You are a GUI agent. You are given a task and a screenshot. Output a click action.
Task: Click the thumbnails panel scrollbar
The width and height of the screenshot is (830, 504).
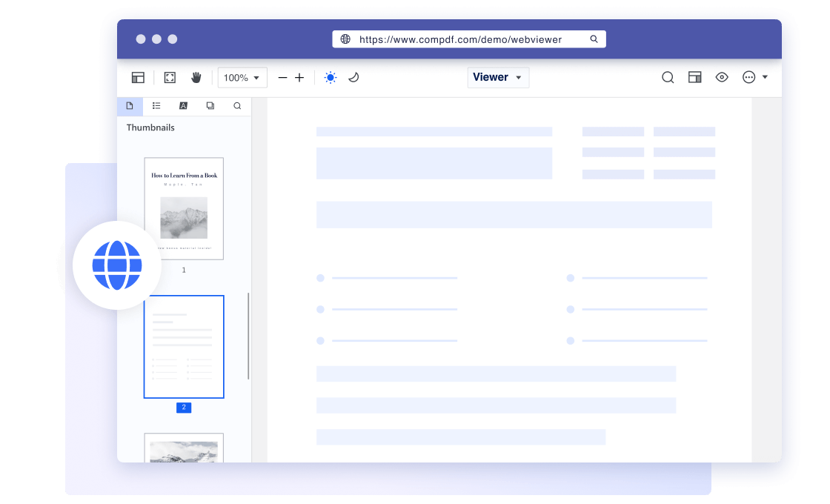point(248,336)
